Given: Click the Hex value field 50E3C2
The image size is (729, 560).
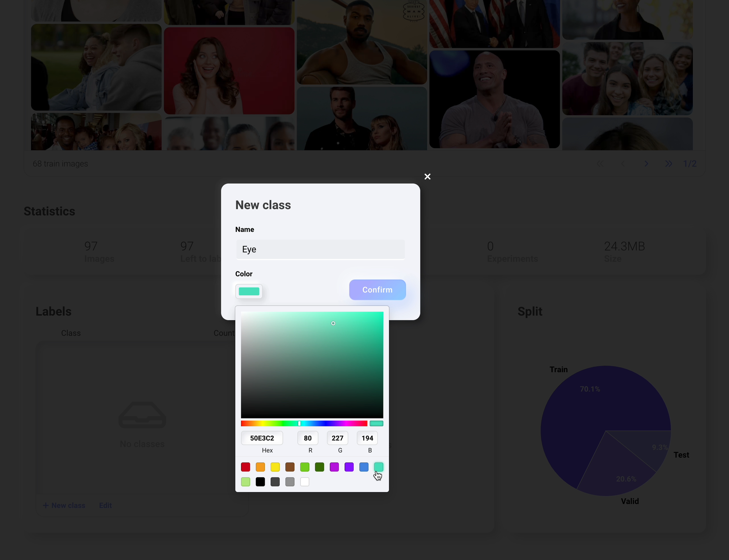Looking at the screenshot, I should [262, 438].
